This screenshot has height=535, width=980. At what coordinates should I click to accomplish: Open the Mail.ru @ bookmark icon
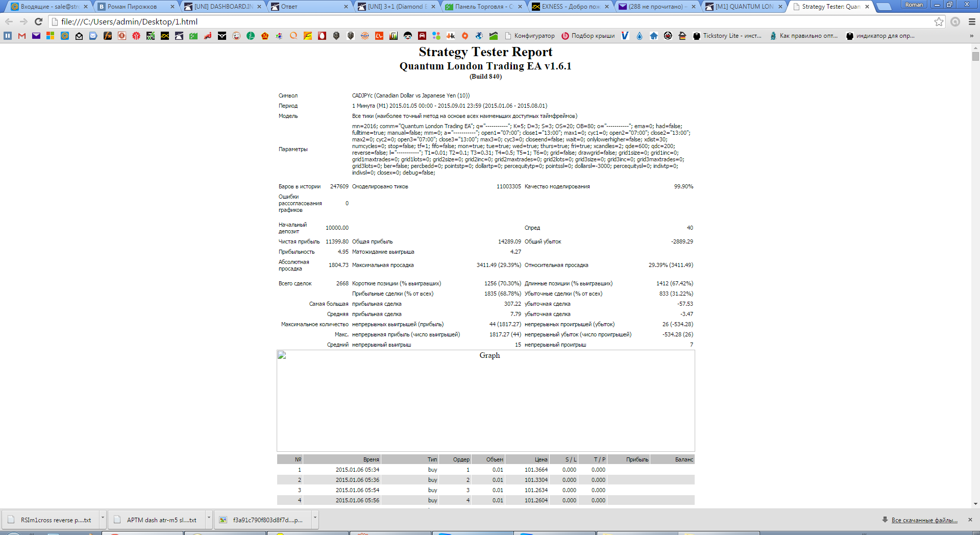point(65,36)
